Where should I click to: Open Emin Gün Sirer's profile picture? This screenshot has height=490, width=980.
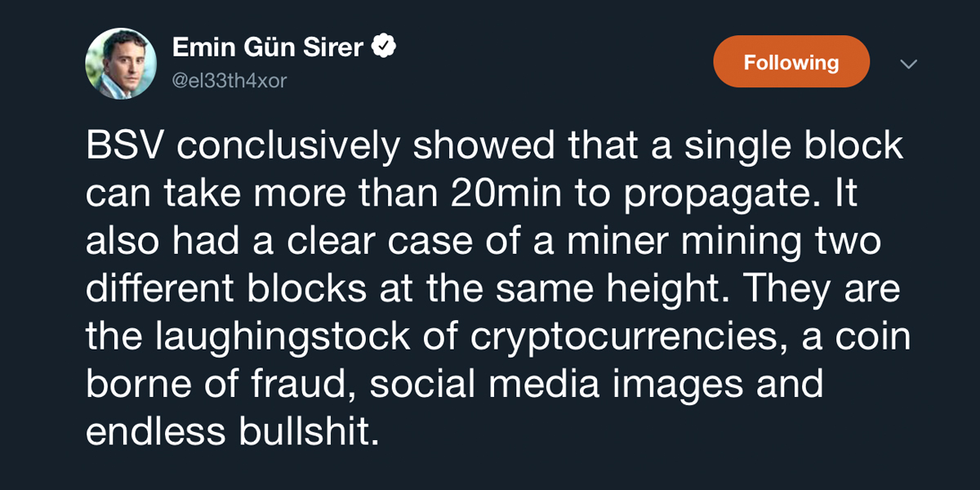point(121,64)
